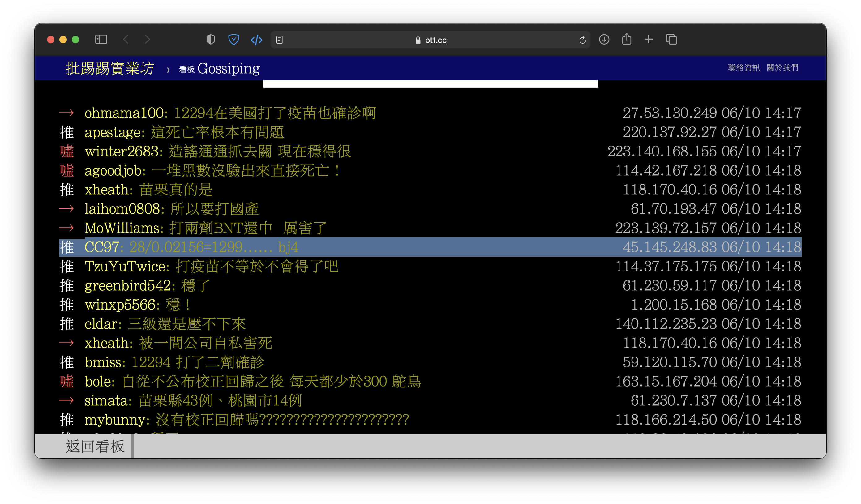The image size is (861, 504).
Task: Go forward using the right arrow
Action: pos(147,40)
